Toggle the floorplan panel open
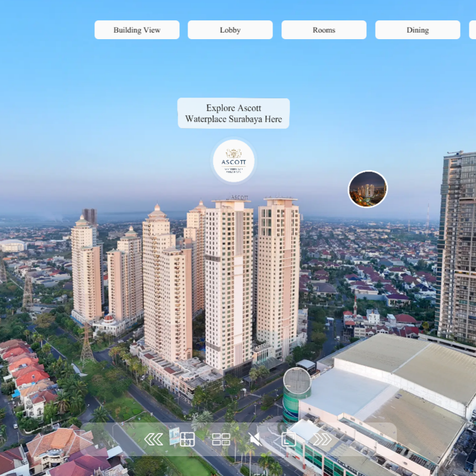 187,439
